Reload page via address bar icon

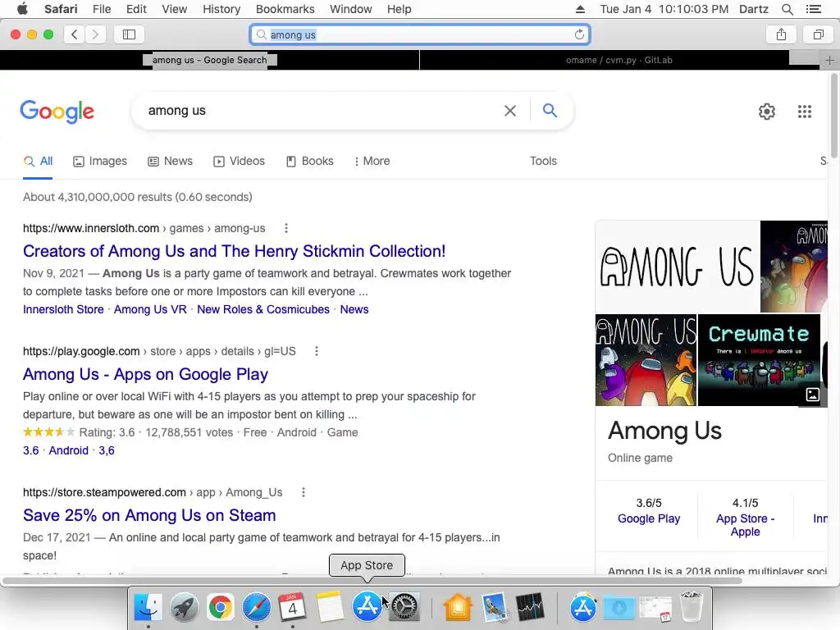tap(579, 34)
